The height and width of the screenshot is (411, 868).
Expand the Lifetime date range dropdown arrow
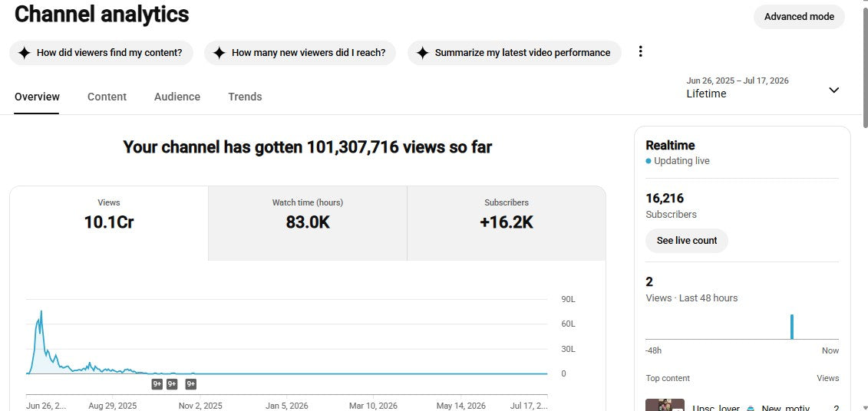tap(833, 90)
